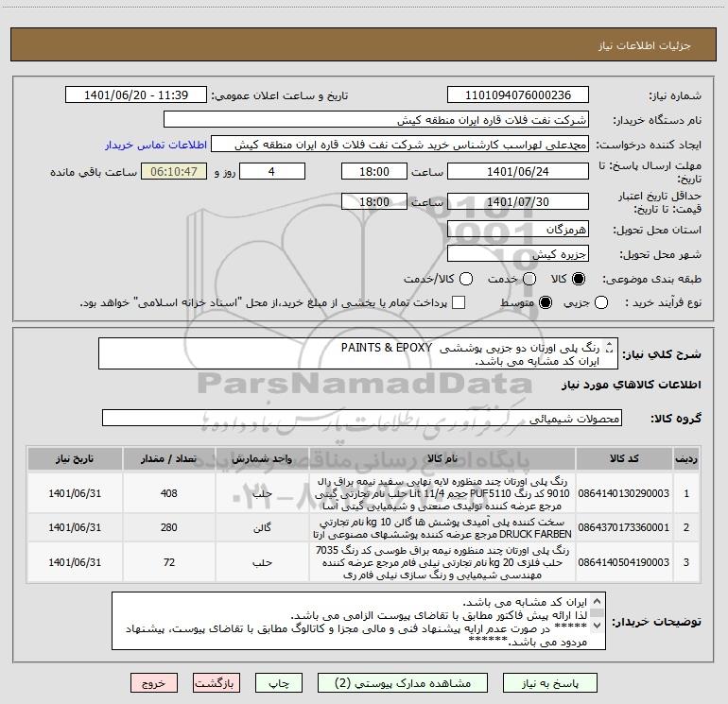This screenshot has width=728, height=704.
Task: Open مشاهده مدارک پیوستی (2) button
Action: coord(403,683)
